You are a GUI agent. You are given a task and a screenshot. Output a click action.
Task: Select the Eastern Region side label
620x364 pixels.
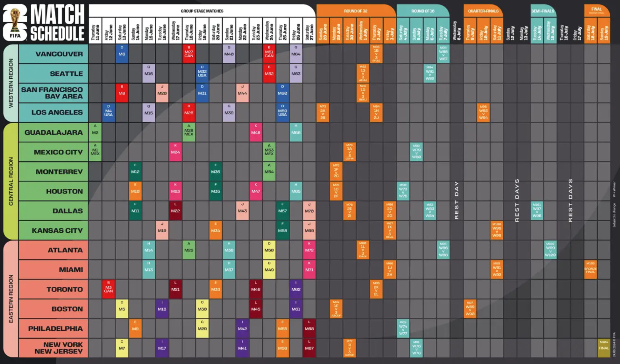[x=11, y=299]
